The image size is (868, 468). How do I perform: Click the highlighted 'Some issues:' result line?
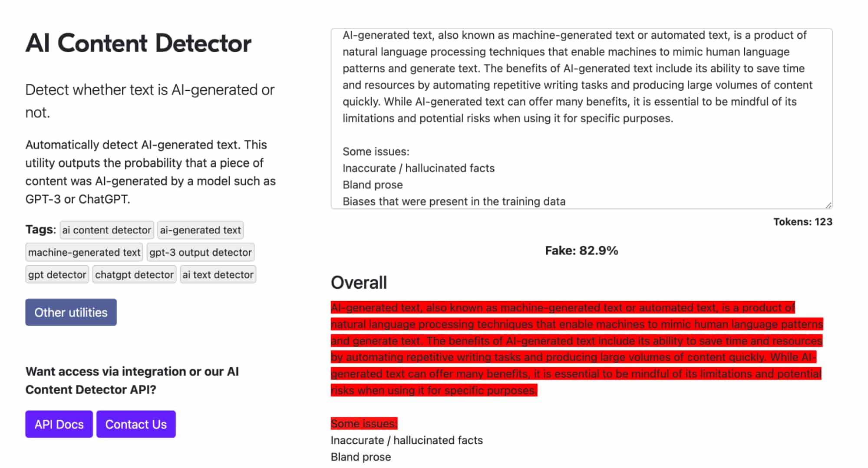pos(364,423)
